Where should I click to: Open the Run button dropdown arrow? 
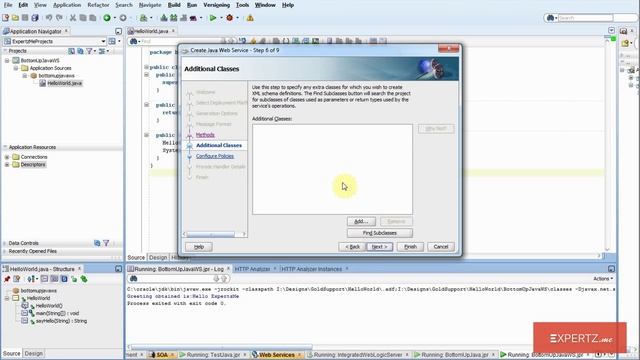(221, 18)
